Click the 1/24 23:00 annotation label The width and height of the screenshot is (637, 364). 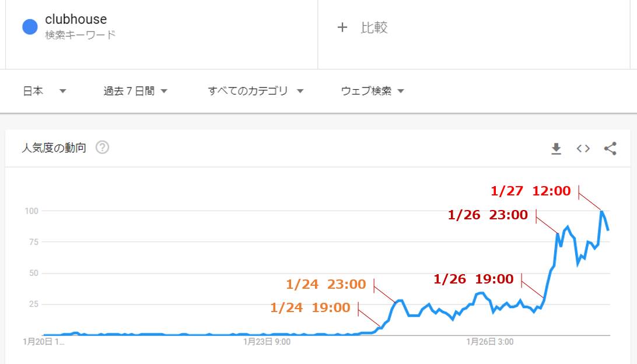pyautogui.click(x=325, y=285)
